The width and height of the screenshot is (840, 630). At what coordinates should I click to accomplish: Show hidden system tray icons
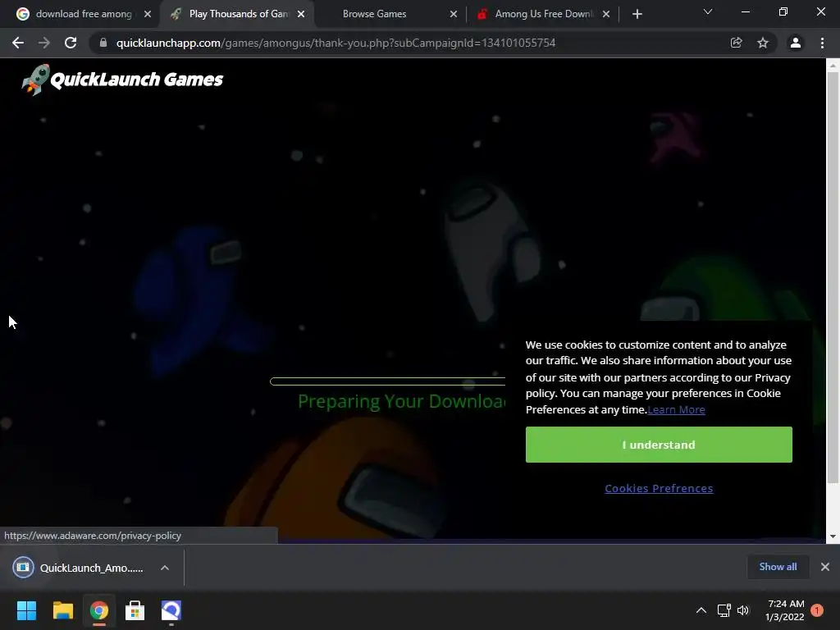point(701,610)
